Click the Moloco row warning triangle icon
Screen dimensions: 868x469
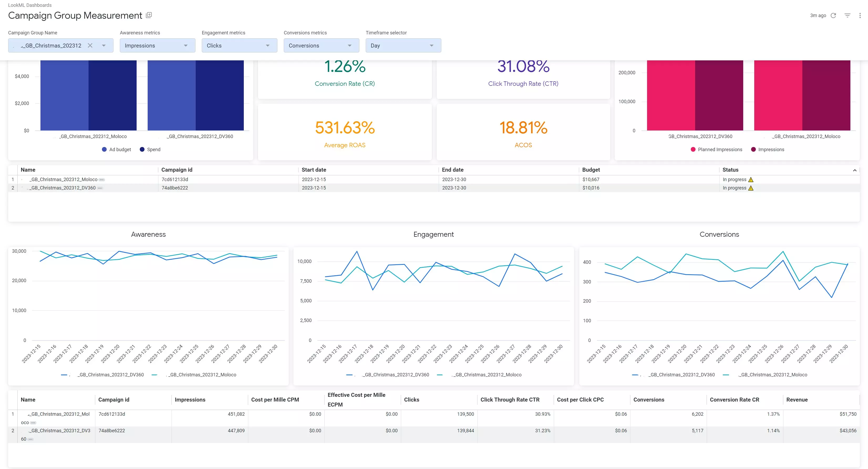coord(751,180)
